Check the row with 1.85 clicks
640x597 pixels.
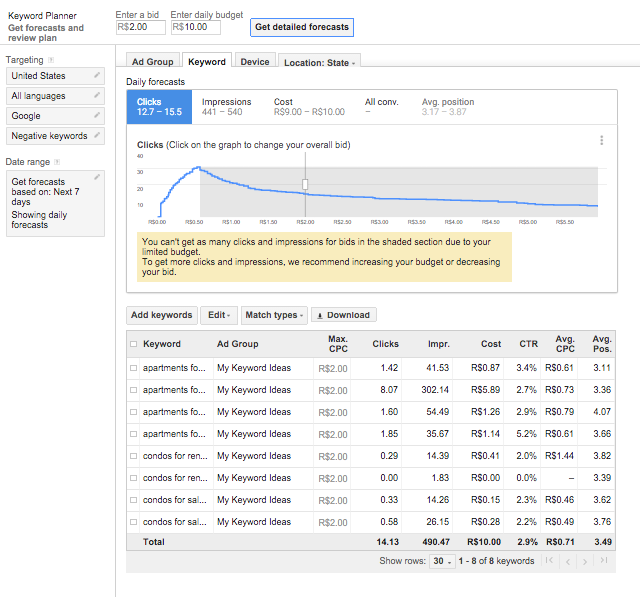(x=133, y=434)
